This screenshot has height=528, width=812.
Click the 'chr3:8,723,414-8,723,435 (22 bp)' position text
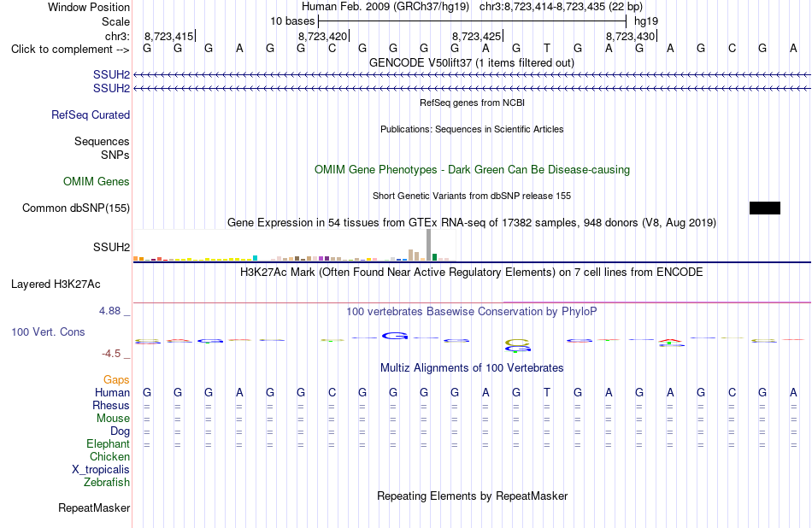click(x=561, y=7)
